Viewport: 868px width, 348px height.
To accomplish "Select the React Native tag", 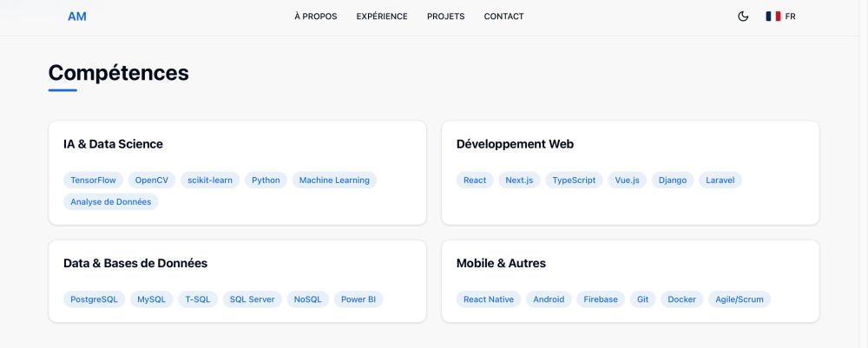I will coord(489,299).
